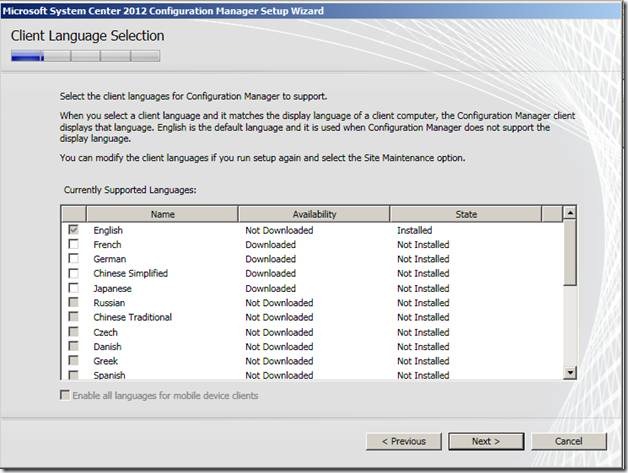
Task: Toggle the English language checkbox
Action: 73,230
